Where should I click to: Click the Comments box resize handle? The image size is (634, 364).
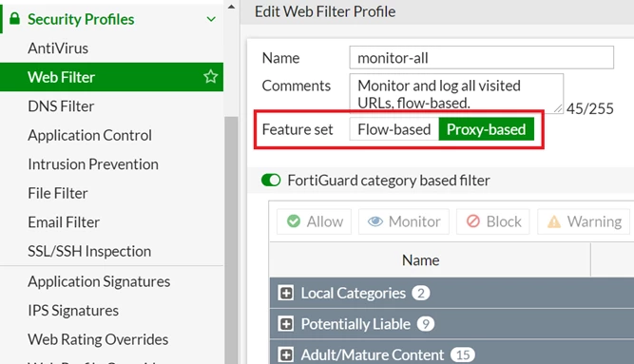(558, 108)
